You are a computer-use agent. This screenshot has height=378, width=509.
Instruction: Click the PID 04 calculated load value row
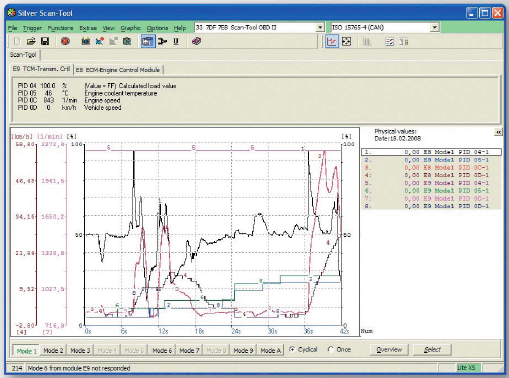click(97, 86)
